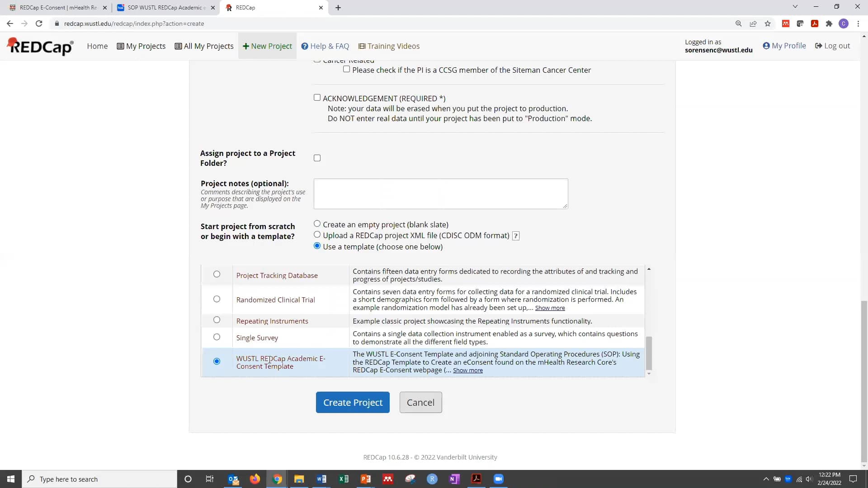Open Chrome profile avatar
The height and width of the screenshot is (488, 868).
click(844, 23)
